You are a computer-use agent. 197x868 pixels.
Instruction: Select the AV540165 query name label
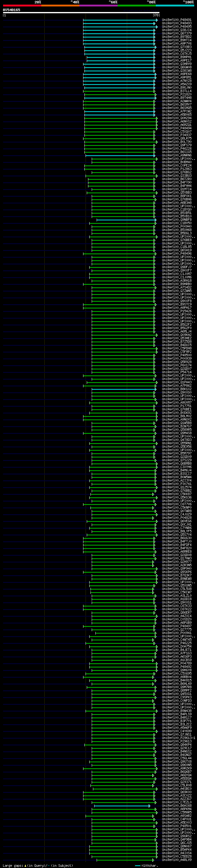tap(11, 10)
